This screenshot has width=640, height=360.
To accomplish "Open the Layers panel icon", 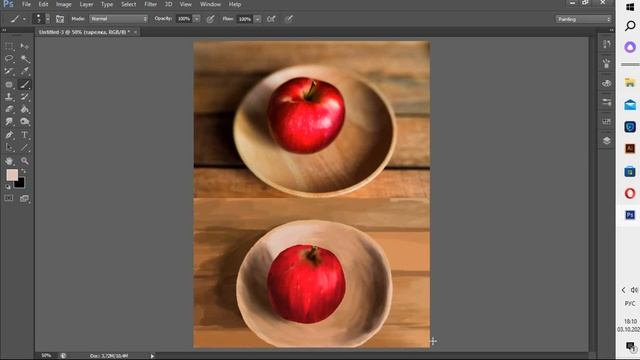I will [x=607, y=140].
